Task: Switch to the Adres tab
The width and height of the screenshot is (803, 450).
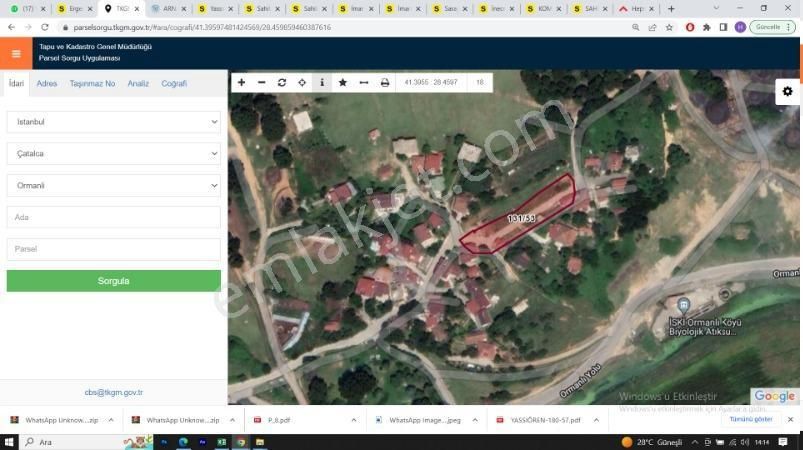Action: point(47,83)
